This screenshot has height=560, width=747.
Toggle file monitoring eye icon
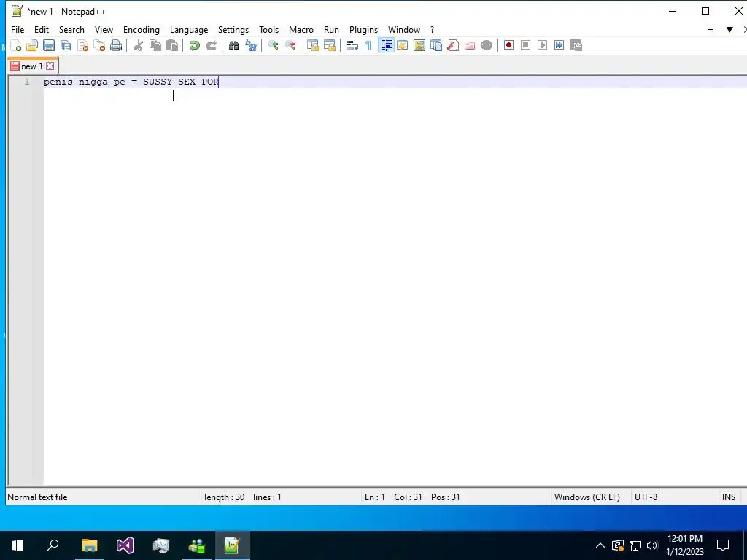pos(487,45)
